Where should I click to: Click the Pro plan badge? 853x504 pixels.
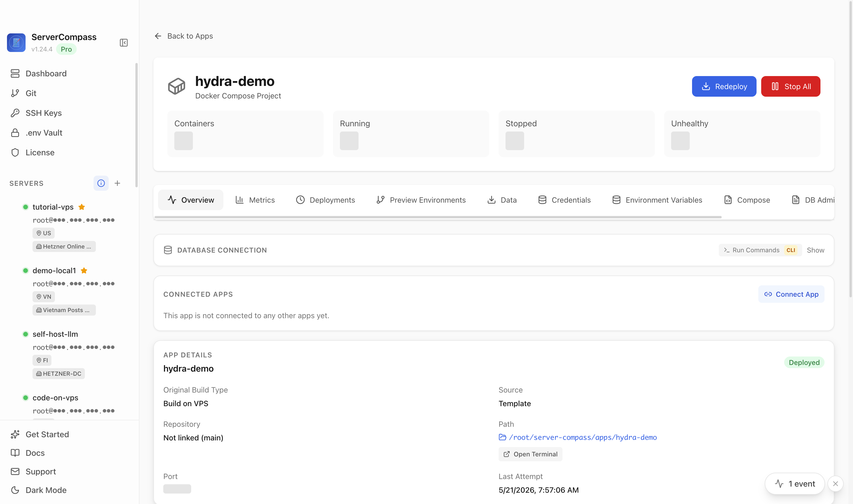point(66,49)
